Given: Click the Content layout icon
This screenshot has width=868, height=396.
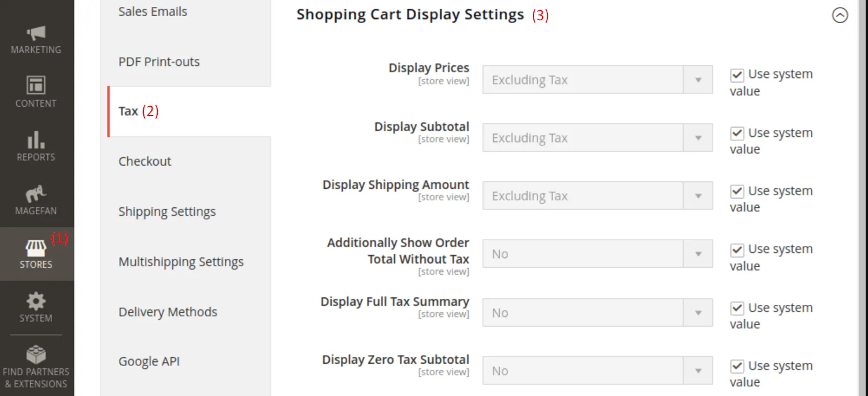Looking at the screenshot, I should [x=36, y=85].
